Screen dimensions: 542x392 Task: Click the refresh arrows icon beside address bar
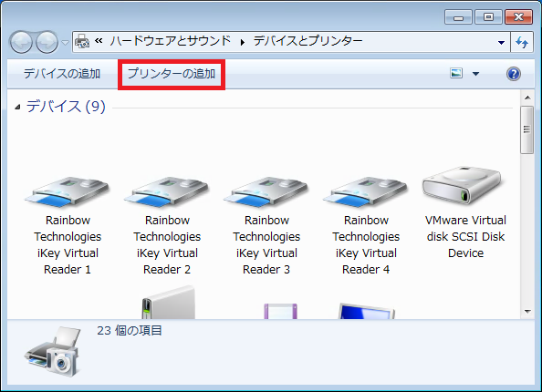[x=522, y=42]
